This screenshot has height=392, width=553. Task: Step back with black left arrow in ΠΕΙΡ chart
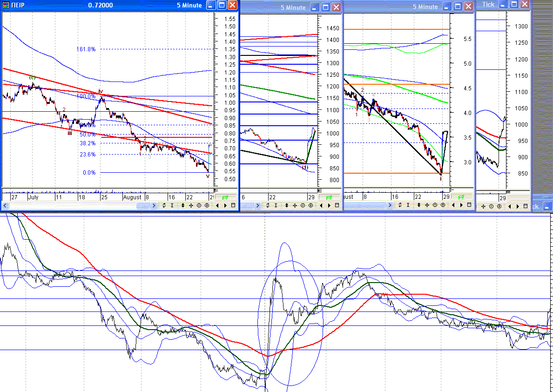217,205
